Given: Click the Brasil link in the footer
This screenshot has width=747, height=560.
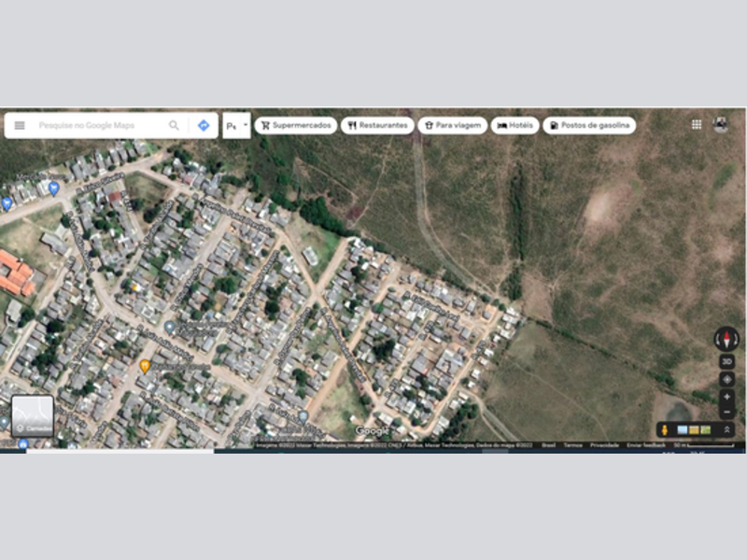Looking at the screenshot, I should (x=548, y=445).
